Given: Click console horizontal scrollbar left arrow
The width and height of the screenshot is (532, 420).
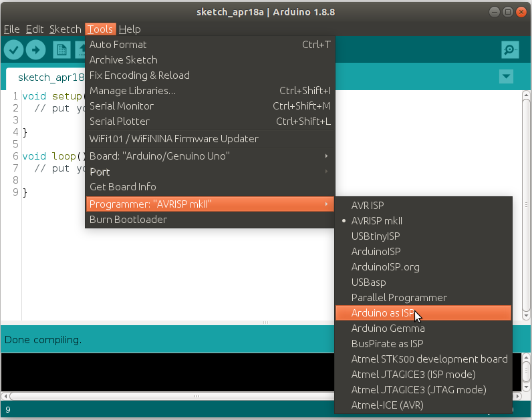Looking at the screenshot, I should point(5,396).
